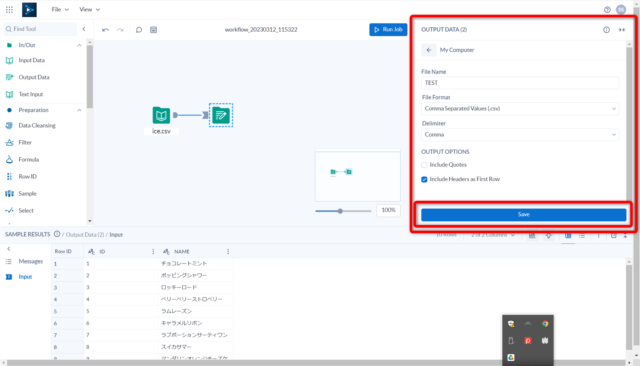The width and height of the screenshot is (640, 366).
Task: Add a comment to the canvas
Action: [139, 30]
